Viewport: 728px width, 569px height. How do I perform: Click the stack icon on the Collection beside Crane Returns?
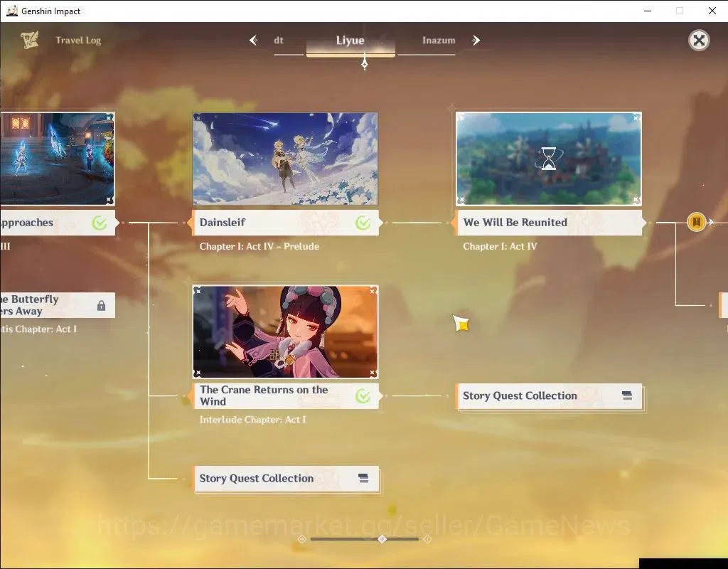[627, 395]
